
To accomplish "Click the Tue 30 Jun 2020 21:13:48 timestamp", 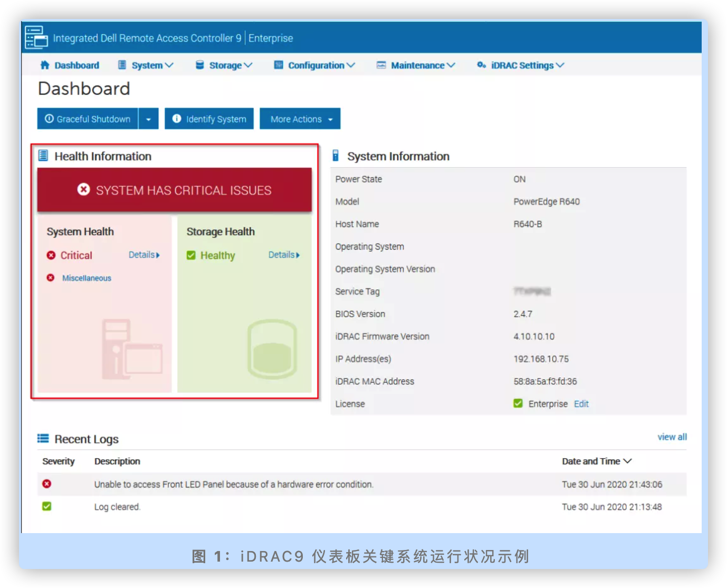I will [x=612, y=507].
